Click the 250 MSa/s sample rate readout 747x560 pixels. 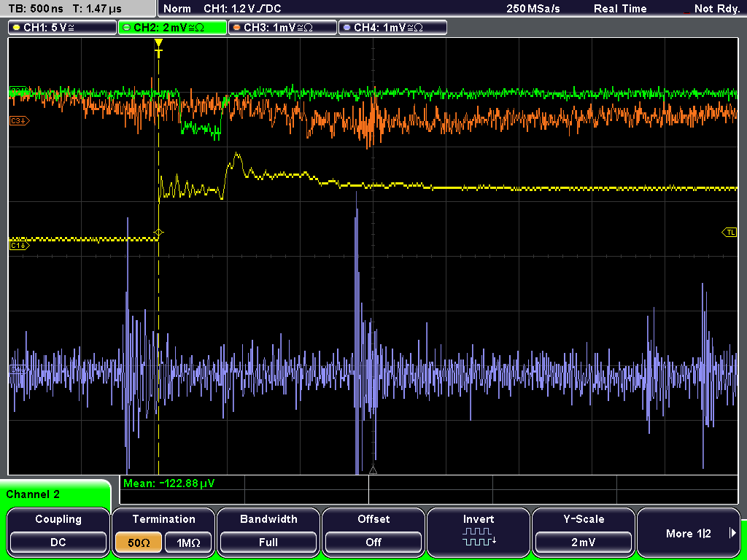(533, 9)
